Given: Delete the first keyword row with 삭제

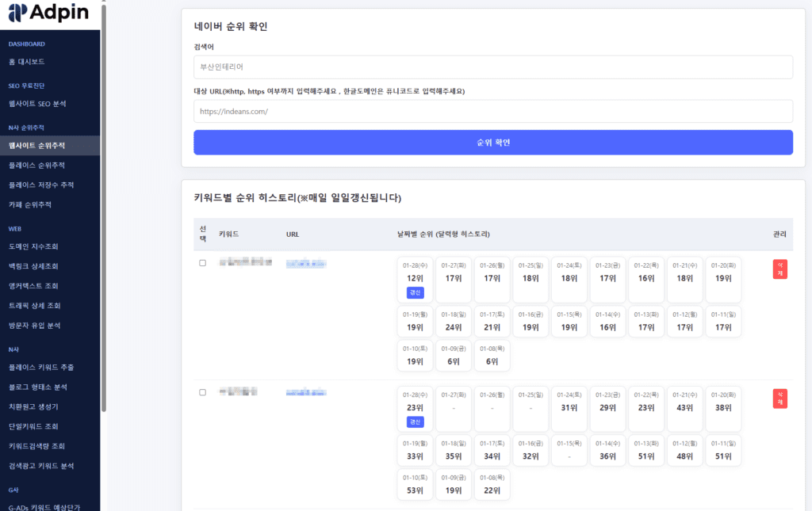Looking at the screenshot, I should [779, 269].
